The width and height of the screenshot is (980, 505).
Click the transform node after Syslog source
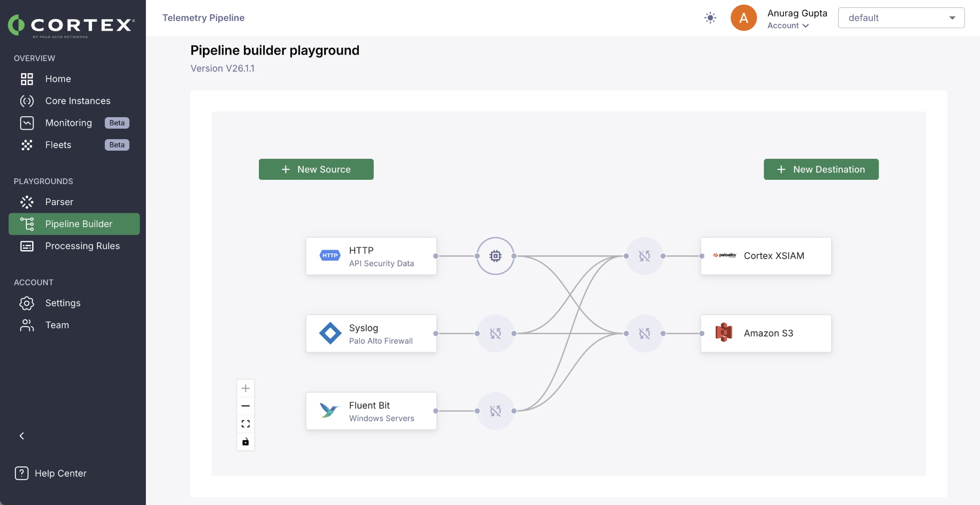click(495, 333)
